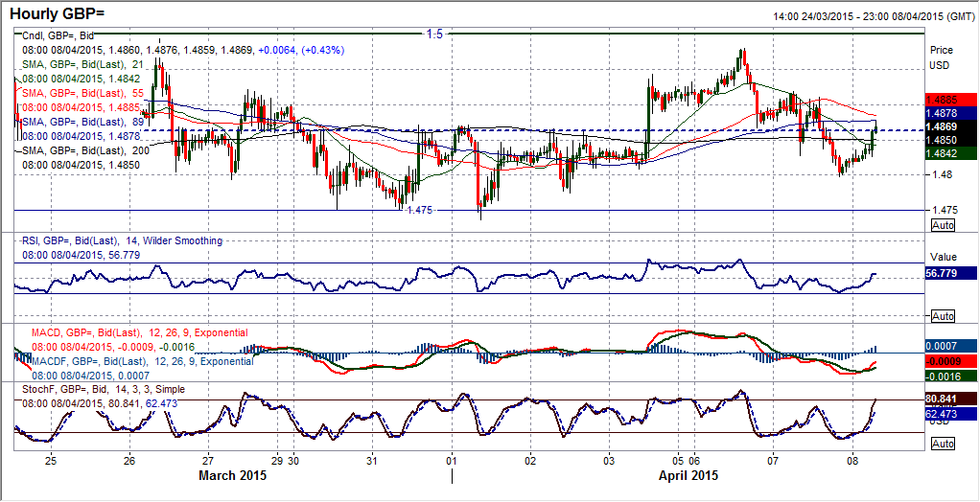Click the 03 date label on time axis
This screenshot has width=980, height=502.
point(610,461)
